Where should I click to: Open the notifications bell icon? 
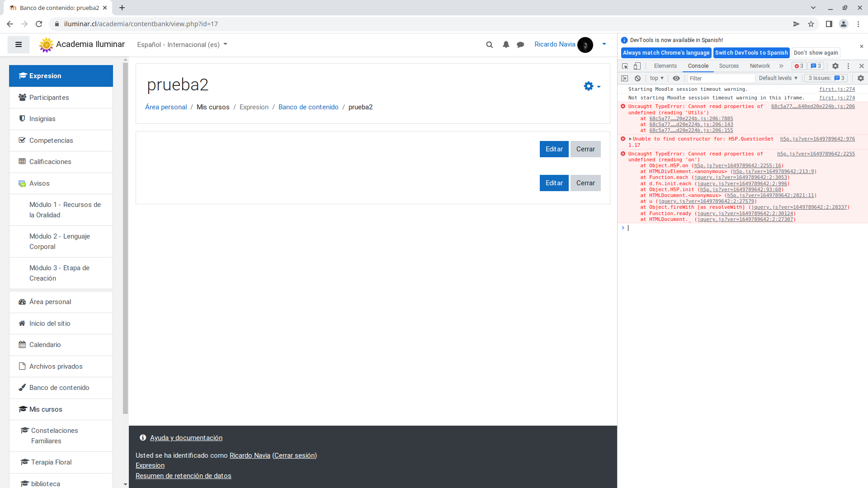tap(506, 44)
